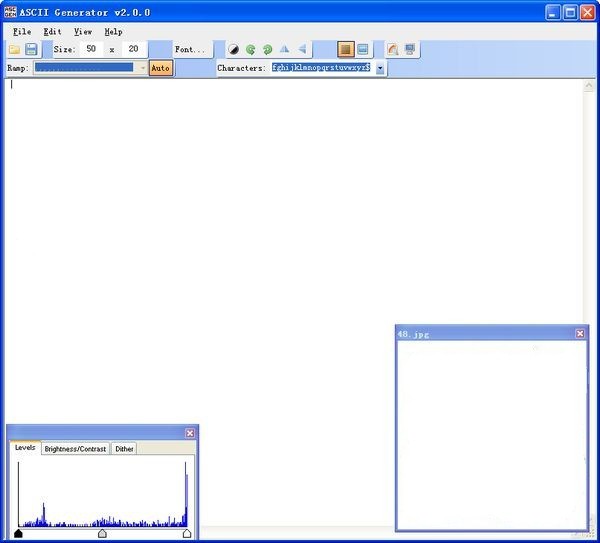600x543 pixels.
Task: Switch to the Dither tab
Action: click(x=124, y=449)
